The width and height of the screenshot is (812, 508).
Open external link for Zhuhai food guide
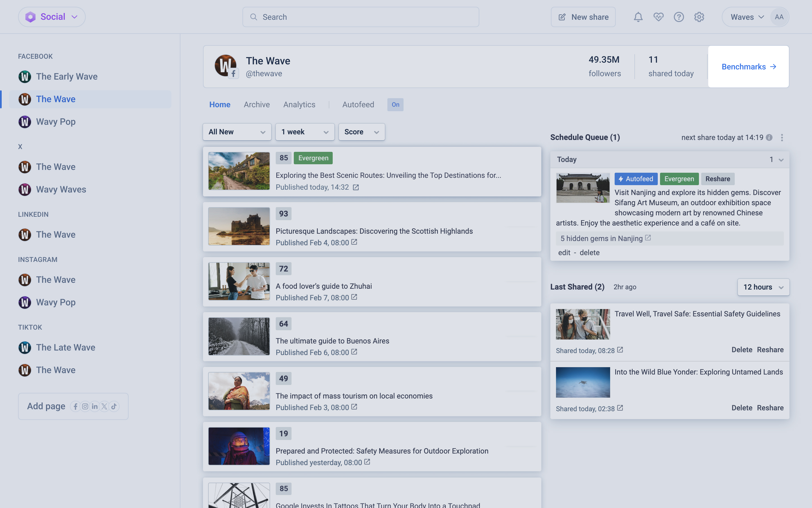[354, 297]
